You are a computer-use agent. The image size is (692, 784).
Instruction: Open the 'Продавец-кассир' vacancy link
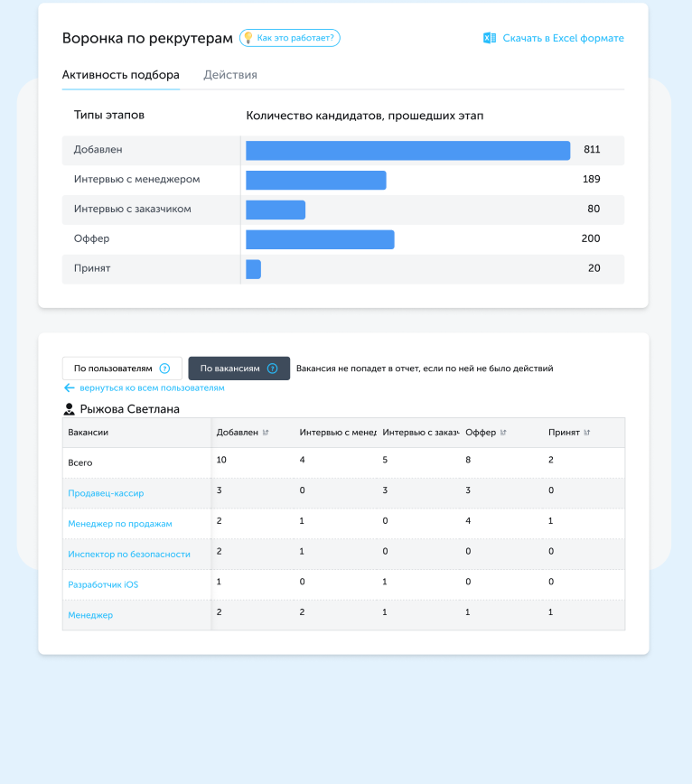[106, 493]
